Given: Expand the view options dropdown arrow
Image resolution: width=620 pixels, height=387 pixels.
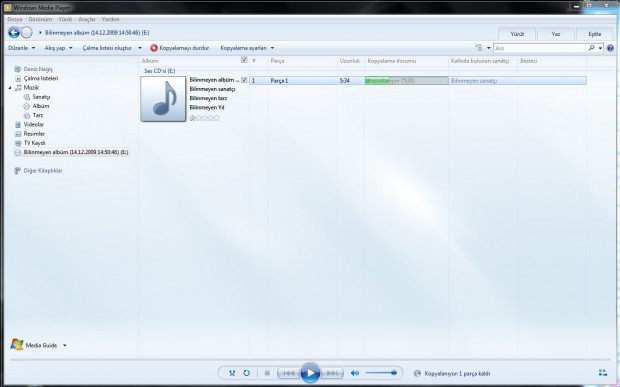Looking at the screenshot, I should pos(488,48).
